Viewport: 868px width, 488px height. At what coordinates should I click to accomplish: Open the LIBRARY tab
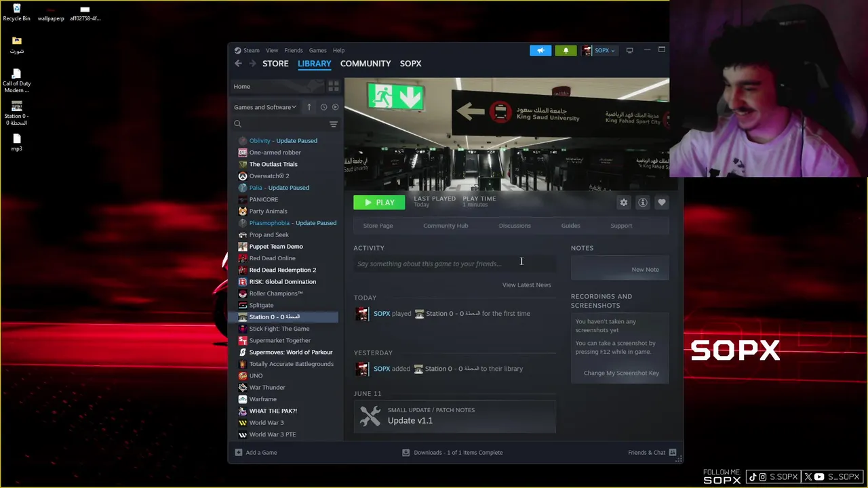(314, 63)
